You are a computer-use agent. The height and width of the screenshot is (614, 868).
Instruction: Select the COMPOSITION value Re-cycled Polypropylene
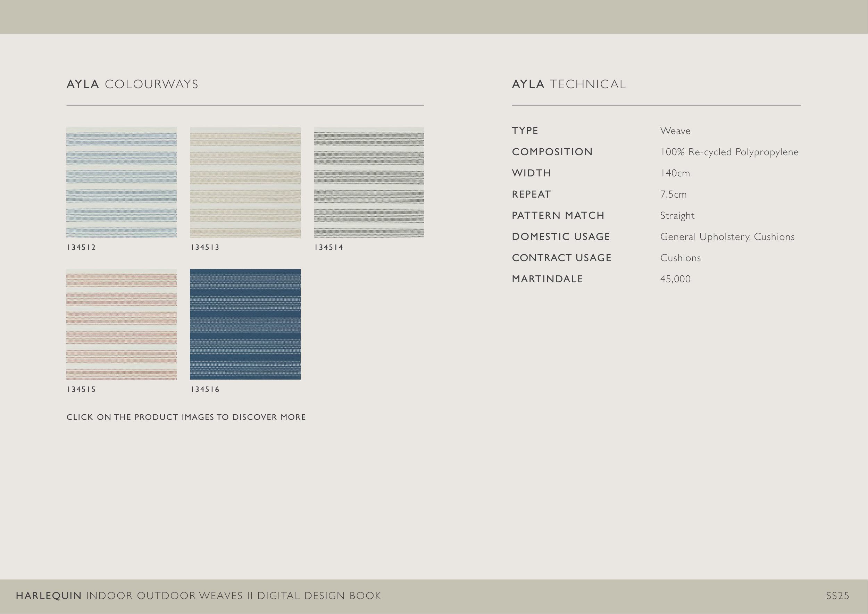[729, 152]
